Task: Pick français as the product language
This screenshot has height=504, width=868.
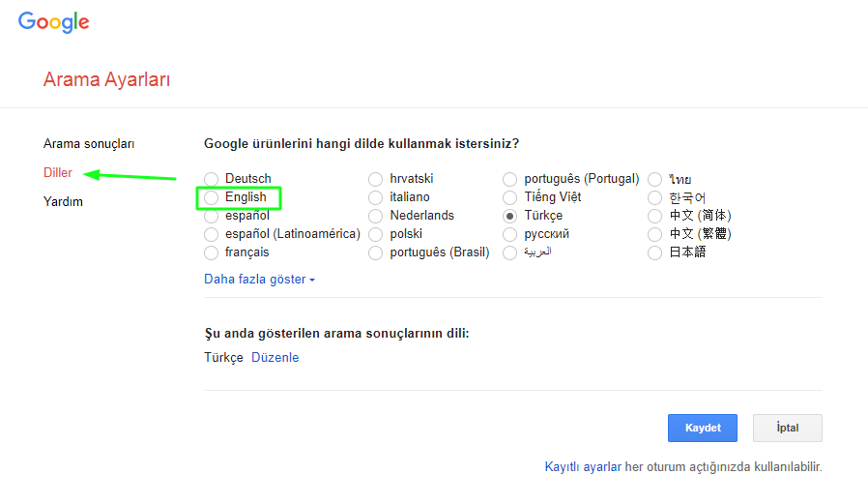Action: [x=211, y=252]
